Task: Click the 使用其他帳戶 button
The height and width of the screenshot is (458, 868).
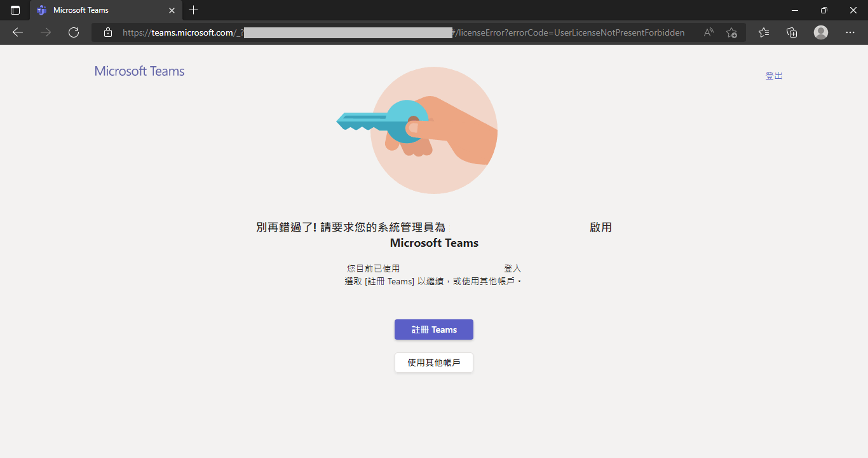Action: [x=434, y=363]
